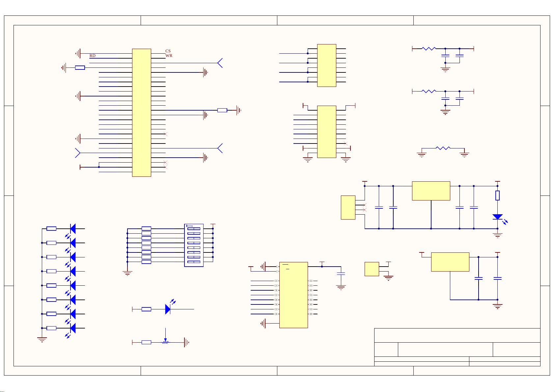This screenshot has height=392, width=555.
Task: Click the CS net label
Action: click(168, 51)
